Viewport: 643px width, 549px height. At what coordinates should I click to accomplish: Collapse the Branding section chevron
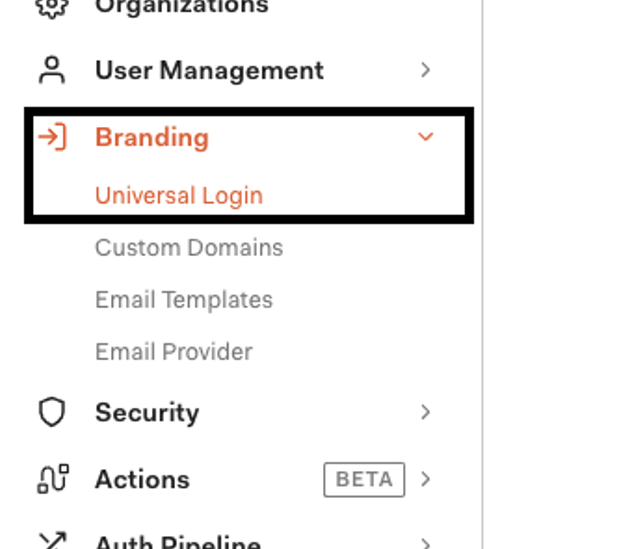[426, 137]
